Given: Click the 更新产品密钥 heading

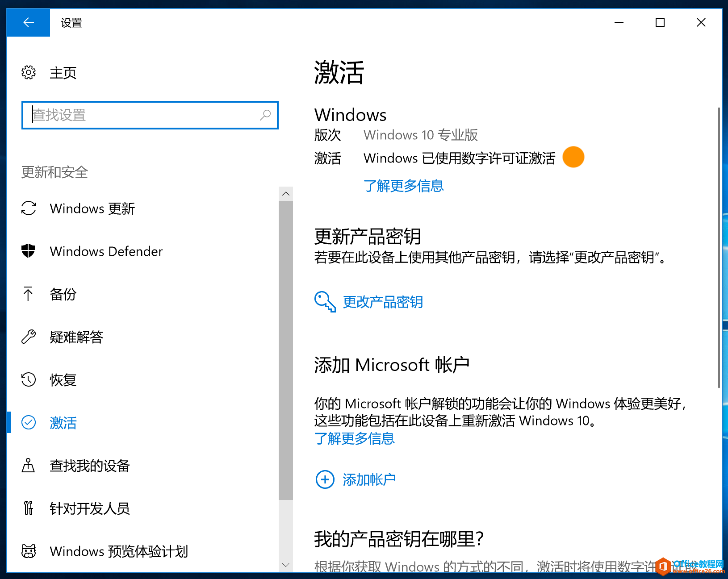Looking at the screenshot, I should coord(368,237).
